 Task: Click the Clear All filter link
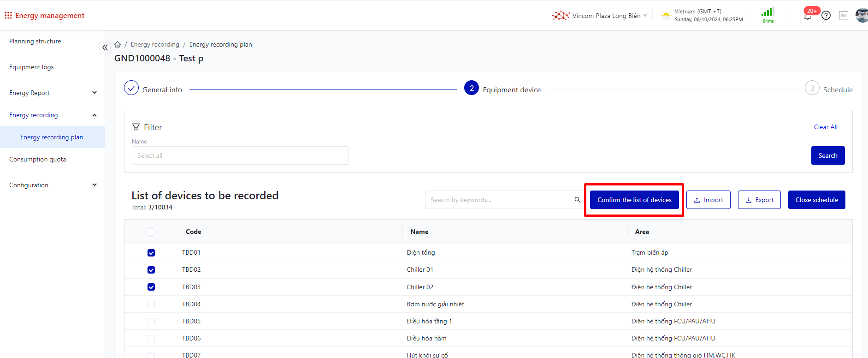[x=825, y=127]
